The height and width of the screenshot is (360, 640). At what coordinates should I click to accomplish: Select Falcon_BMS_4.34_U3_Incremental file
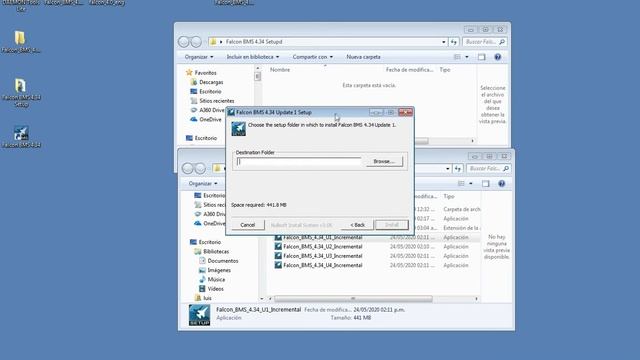pos(322,256)
